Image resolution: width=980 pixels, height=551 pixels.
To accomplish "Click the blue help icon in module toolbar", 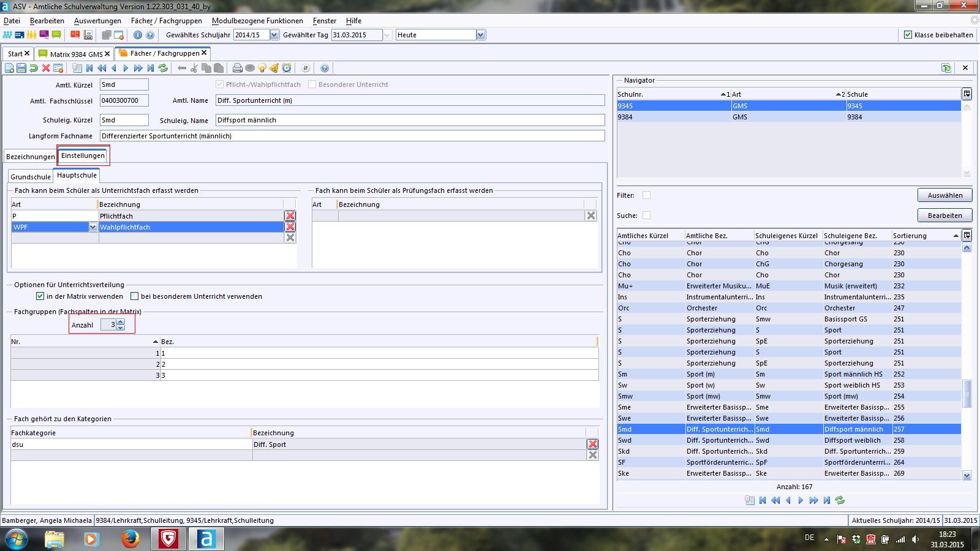I will [x=325, y=68].
